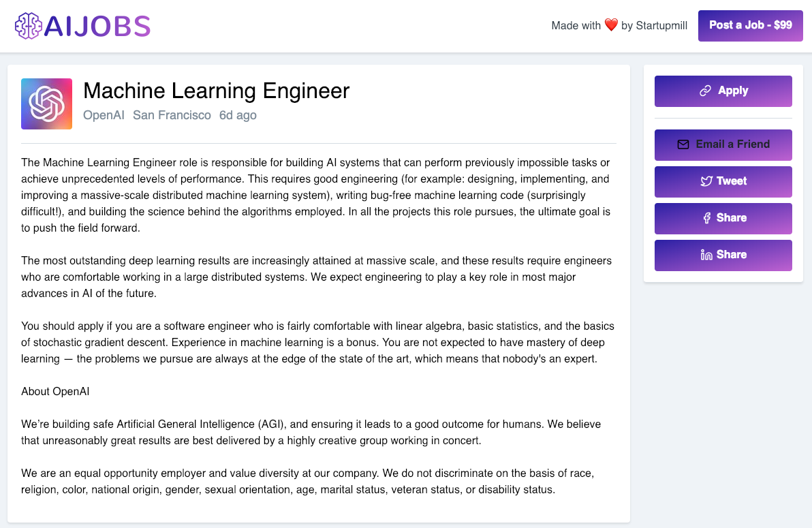812x528 pixels.
Task: Click the 6d ago posting timestamp
Action: 238,115
